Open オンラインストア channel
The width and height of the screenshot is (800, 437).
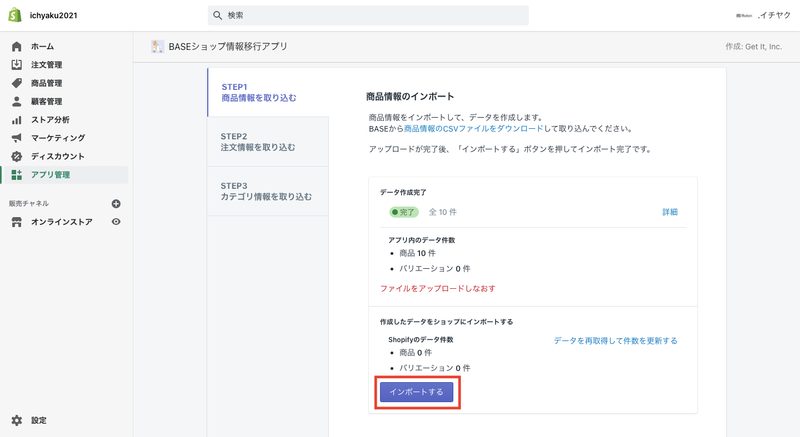coord(62,222)
